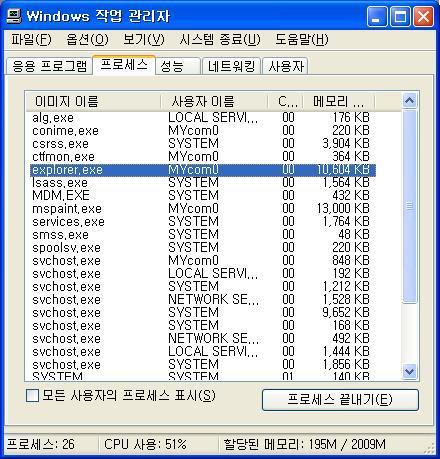Select the mspaint.exe process
440x459 pixels.
[x=203, y=209]
